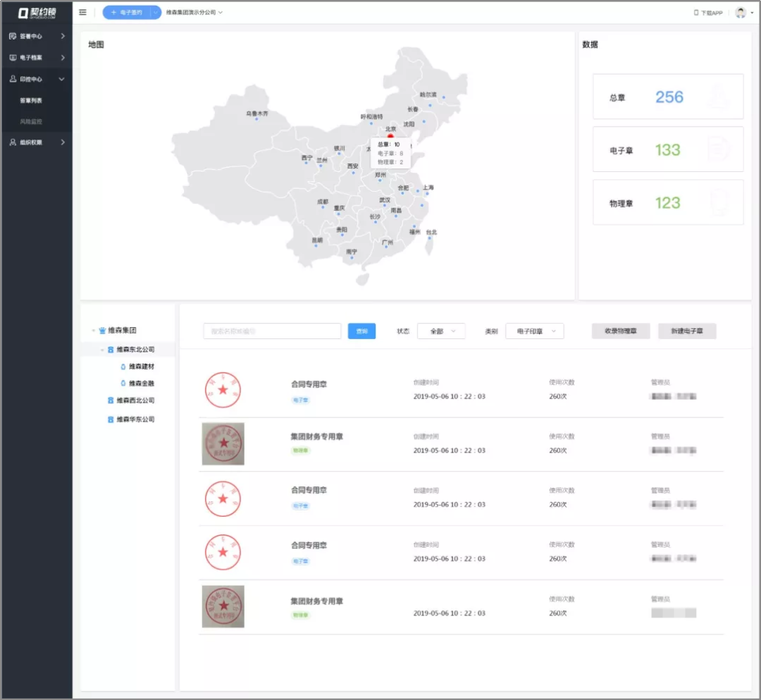
Task: Click the 福州 city label on map
Action: (x=415, y=232)
